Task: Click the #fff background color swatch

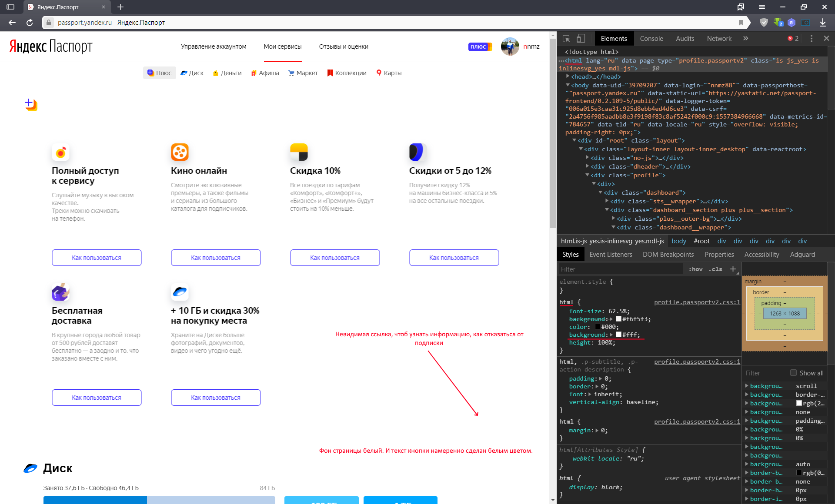Action: pos(618,335)
